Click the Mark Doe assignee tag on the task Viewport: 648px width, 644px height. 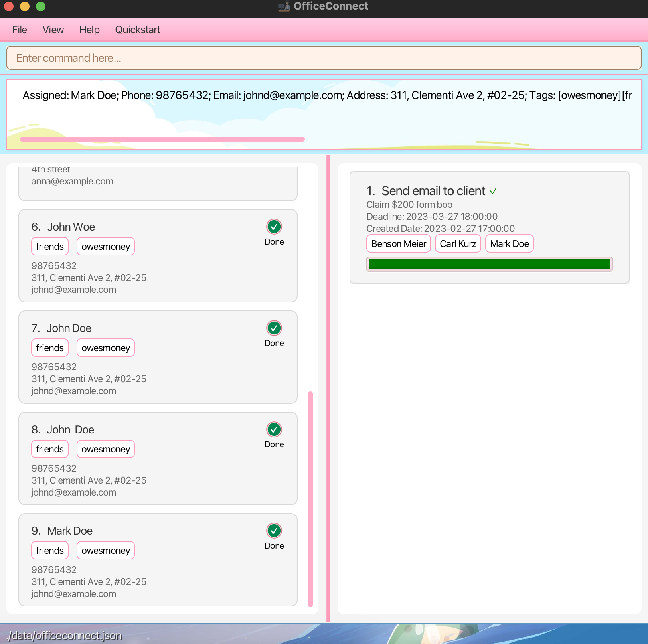[x=510, y=244]
